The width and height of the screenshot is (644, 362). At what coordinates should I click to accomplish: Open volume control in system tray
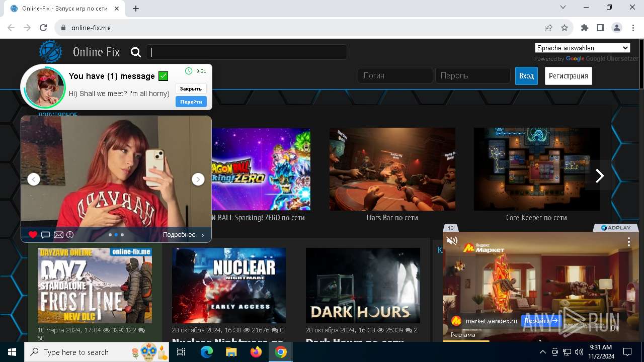tap(579, 352)
